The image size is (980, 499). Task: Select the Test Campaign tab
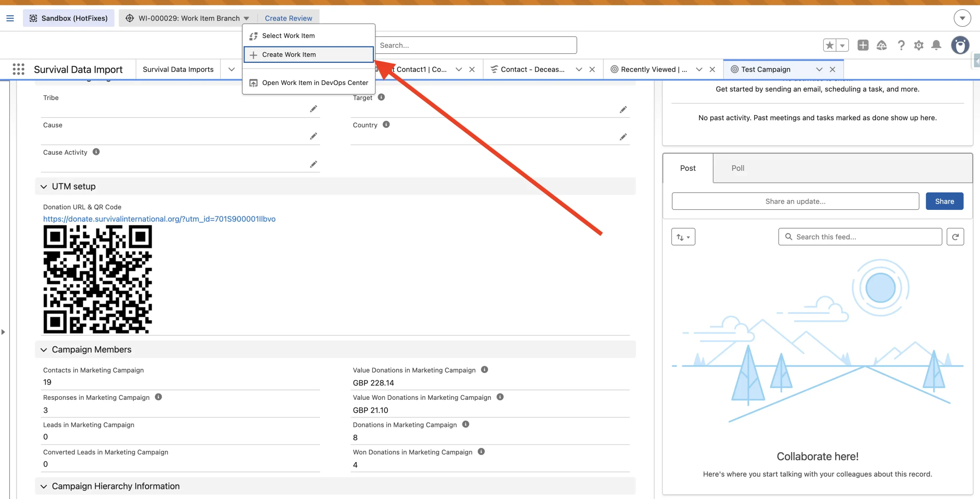click(766, 69)
